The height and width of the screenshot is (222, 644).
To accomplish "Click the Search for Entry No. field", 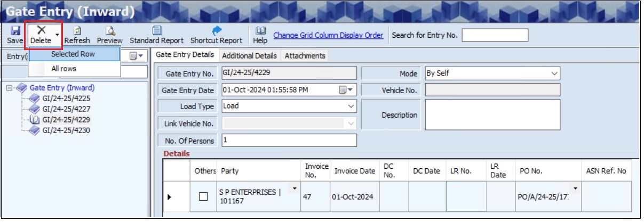I will pos(495,36).
